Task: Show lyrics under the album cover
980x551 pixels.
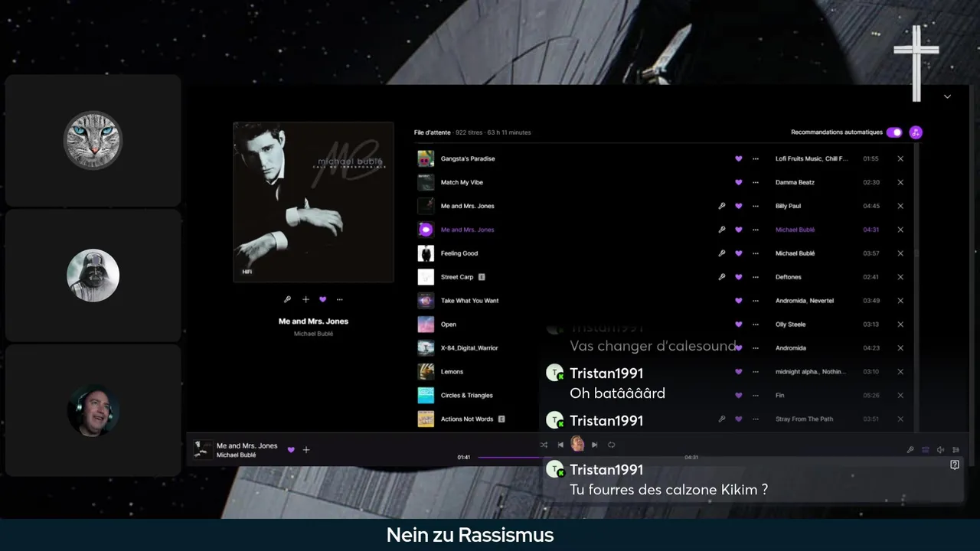Action: pyautogui.click(x=287, y=299)
